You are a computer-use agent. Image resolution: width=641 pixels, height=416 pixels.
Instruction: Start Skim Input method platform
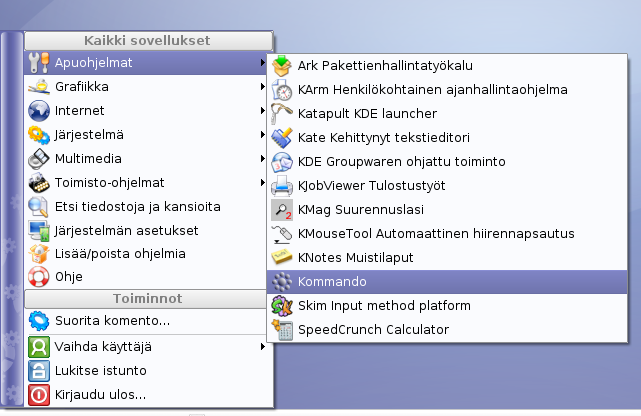click(447, 306)
